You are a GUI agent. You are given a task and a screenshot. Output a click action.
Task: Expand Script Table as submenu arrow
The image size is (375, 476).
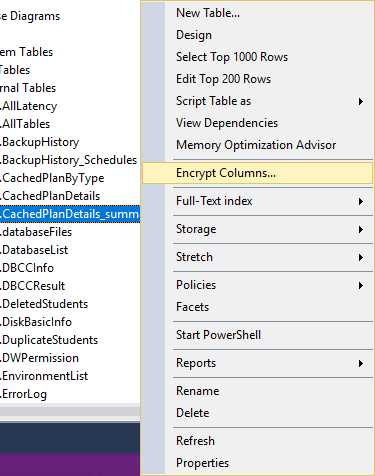pos(361,101)
